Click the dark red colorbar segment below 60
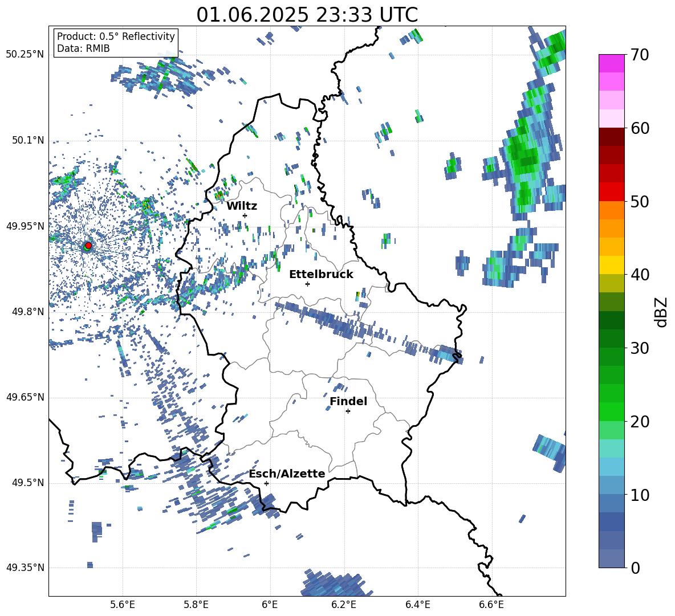Image resolution: width=675 pixels, height=616 pixels. (611, 137)
